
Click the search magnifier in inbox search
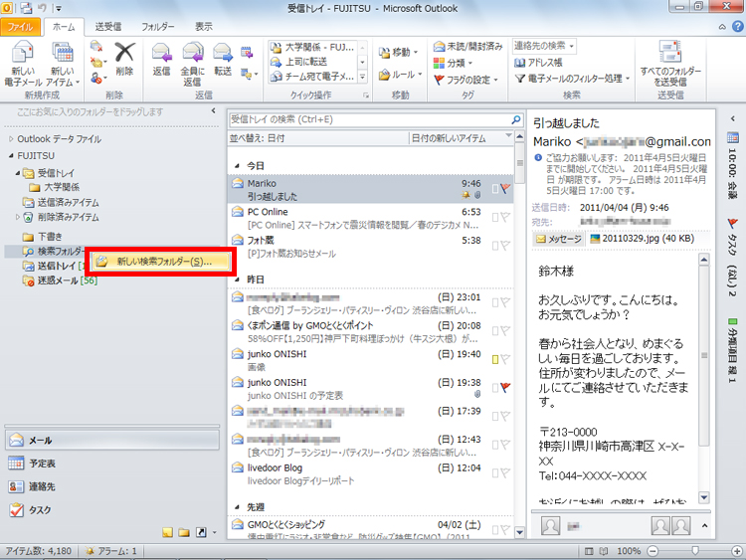point(515,120)
